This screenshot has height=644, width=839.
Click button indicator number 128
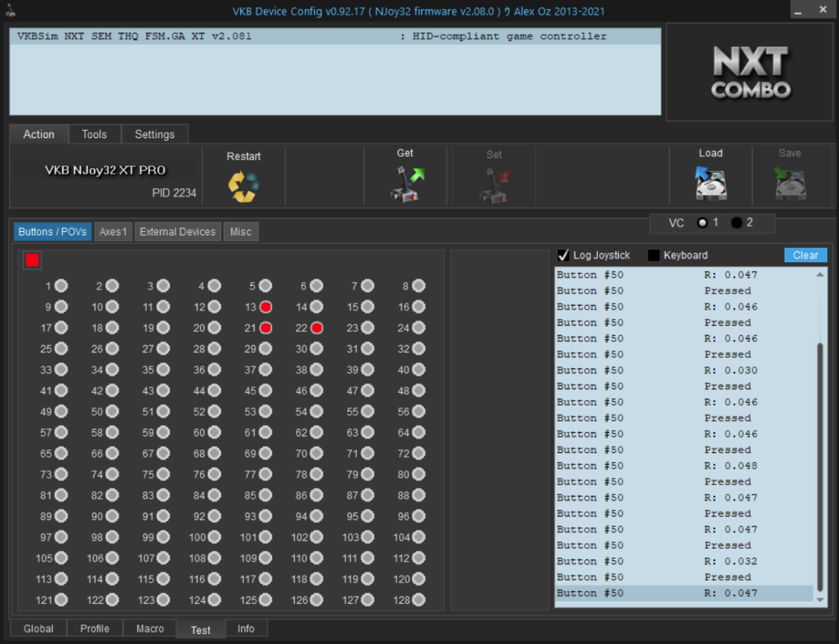[x=418, y=600]
